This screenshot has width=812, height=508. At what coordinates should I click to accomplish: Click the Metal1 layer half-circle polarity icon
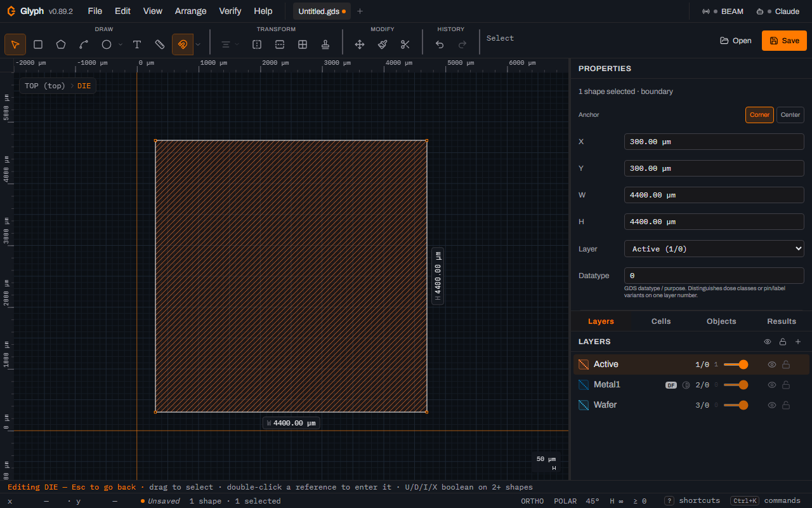tap(686, 385)
